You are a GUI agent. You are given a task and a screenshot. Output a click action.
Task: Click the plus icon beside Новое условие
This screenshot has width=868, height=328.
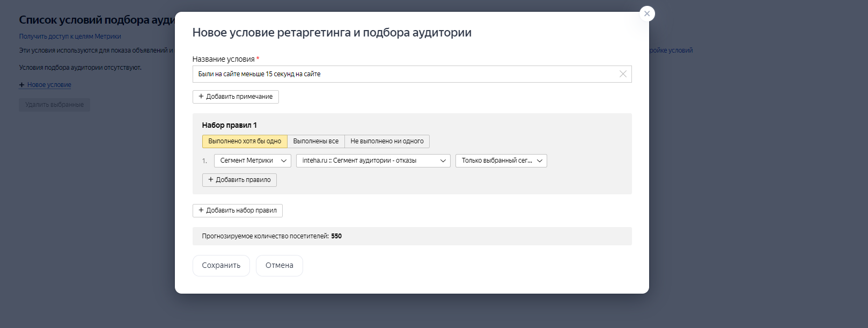coord(22,85)
